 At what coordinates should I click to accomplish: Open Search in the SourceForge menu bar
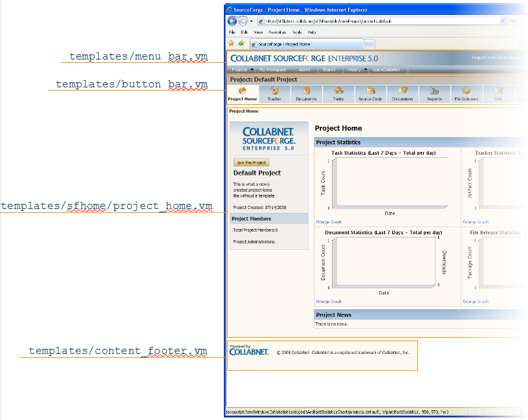coord(329,70)
